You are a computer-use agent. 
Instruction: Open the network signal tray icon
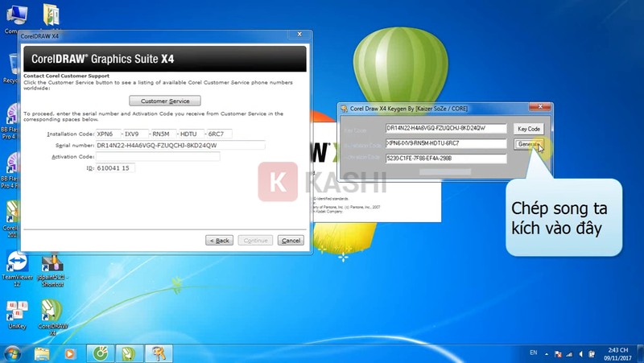point(569,353)
